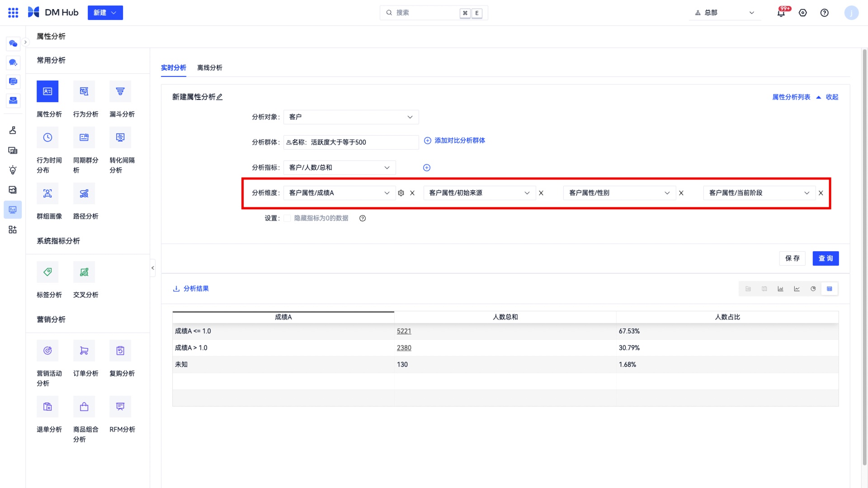Open the 订单分析 order analysis icon
The width and height of the screenshot is (868, 488).
click(84, 351)
